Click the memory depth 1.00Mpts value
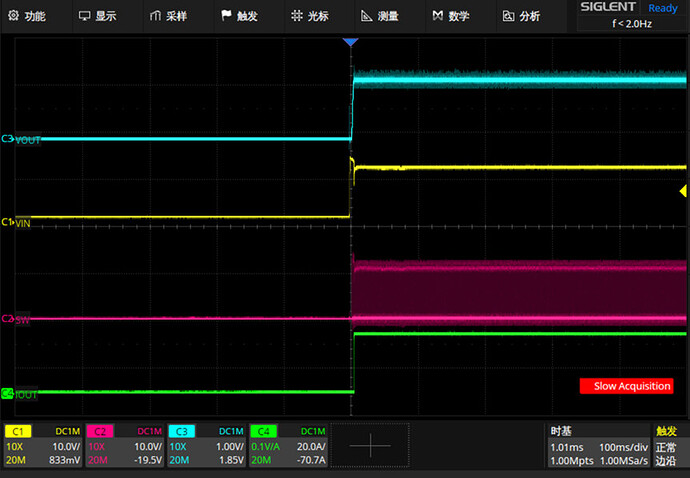This screenshot has height=478, width=690. tap(572, 460)
